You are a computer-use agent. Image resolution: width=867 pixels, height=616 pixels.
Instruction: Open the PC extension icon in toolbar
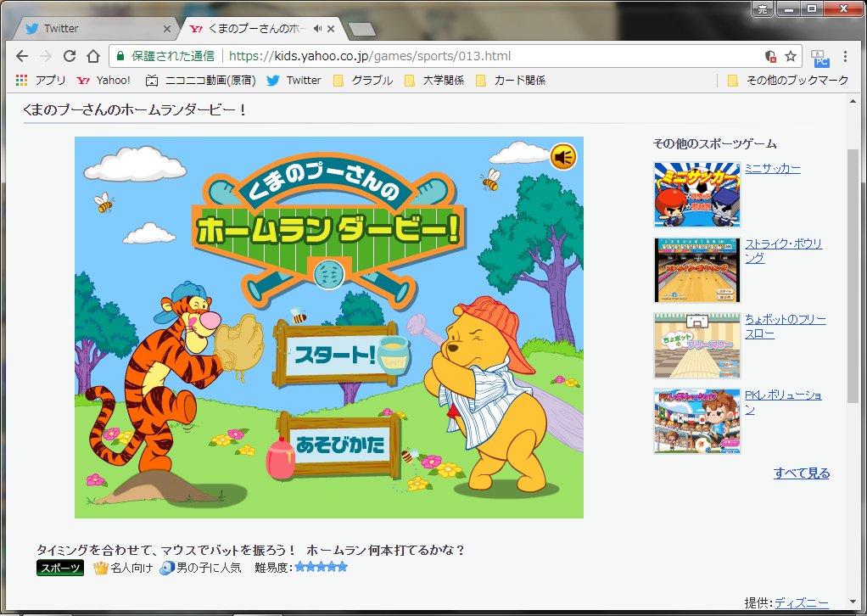coord(819,58)
